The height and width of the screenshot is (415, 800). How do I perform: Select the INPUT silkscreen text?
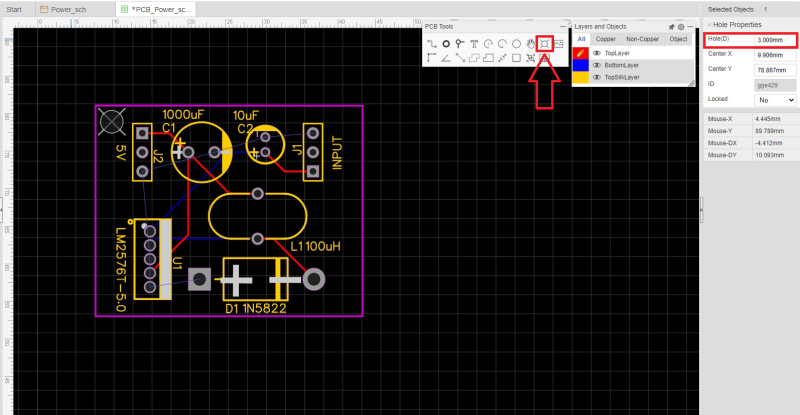click(337, 153)
